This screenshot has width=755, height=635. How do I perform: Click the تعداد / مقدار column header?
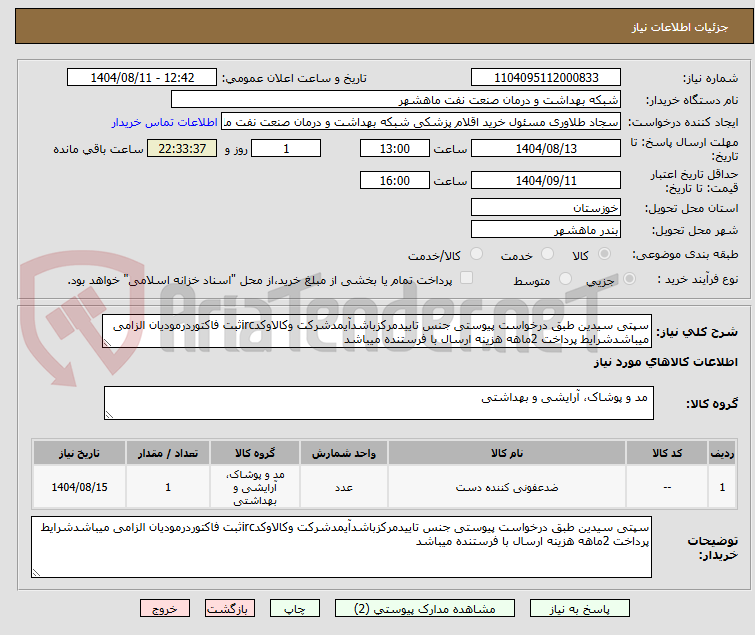(168, 453)
